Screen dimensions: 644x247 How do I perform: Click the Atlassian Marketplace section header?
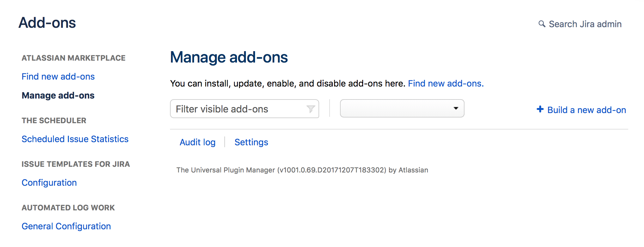73,58
